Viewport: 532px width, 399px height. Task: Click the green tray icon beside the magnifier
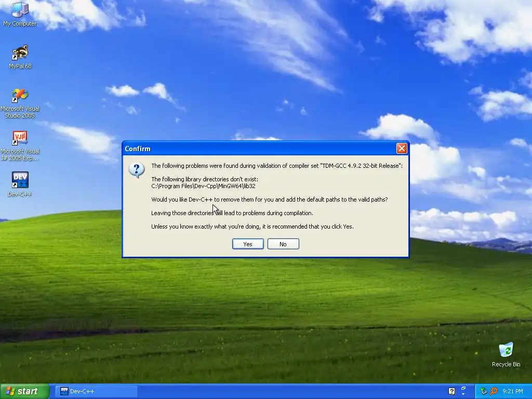coord(484,391)
